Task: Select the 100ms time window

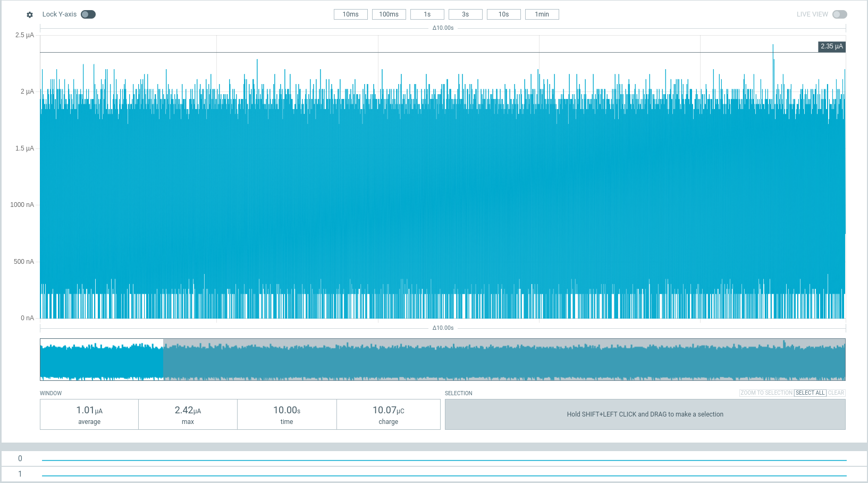Action: 389,14
